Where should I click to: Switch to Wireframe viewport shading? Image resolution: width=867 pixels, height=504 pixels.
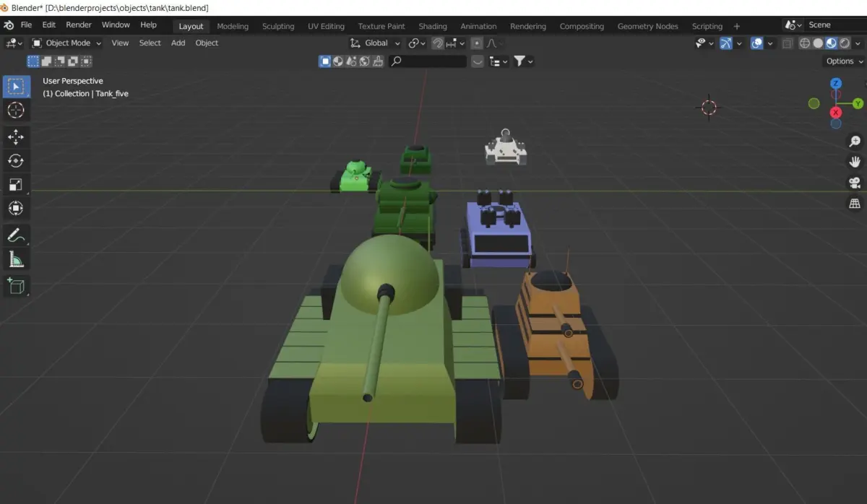[x=805, y=43]
